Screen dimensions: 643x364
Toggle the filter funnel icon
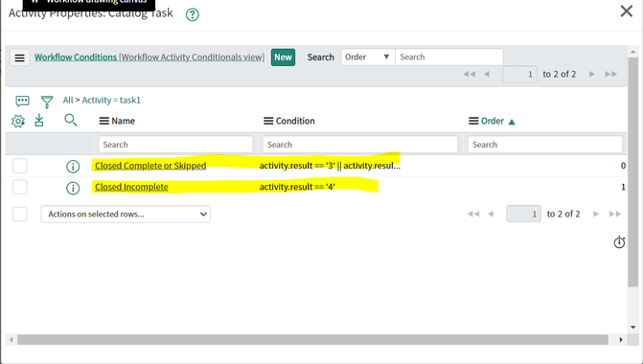[47, 102]
